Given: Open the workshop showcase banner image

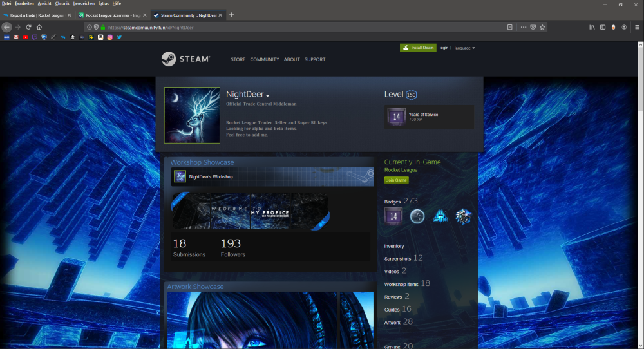Looking at the screenshot, I should (250, 211).
